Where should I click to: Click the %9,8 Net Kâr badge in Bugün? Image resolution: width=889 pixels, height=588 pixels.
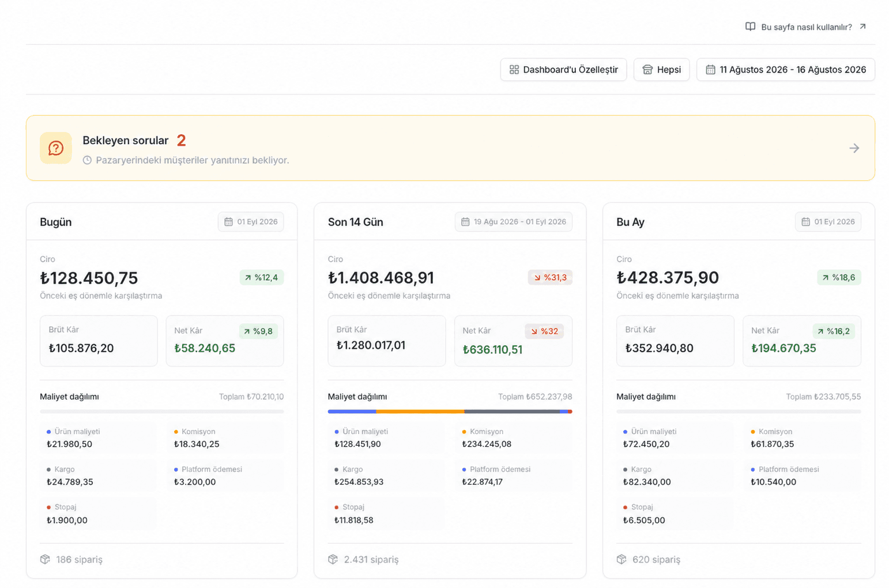(x=258, y=331)
